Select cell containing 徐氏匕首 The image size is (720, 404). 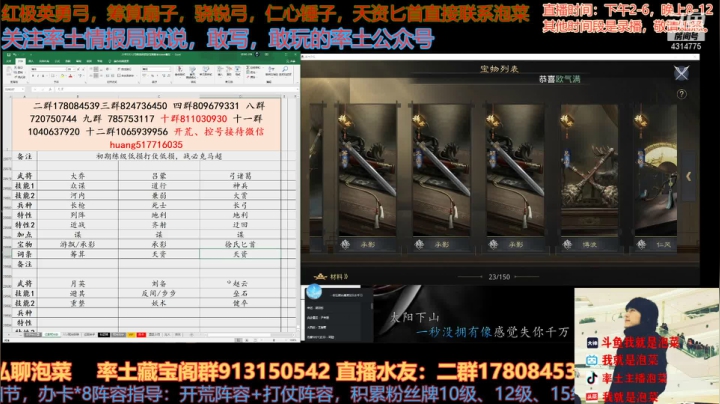tap(240, 244)
